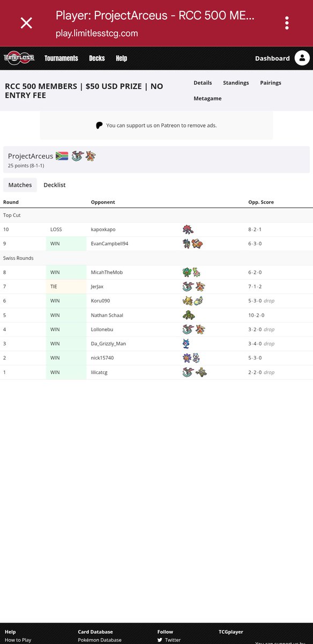
Task: Go to Dashboard
Action: (272, 58)
